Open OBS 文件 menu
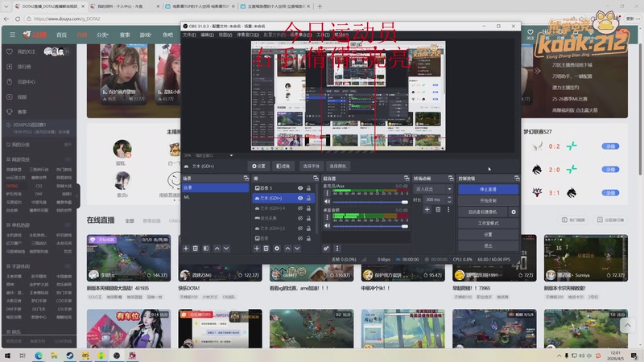 click(x=189, y=35)
